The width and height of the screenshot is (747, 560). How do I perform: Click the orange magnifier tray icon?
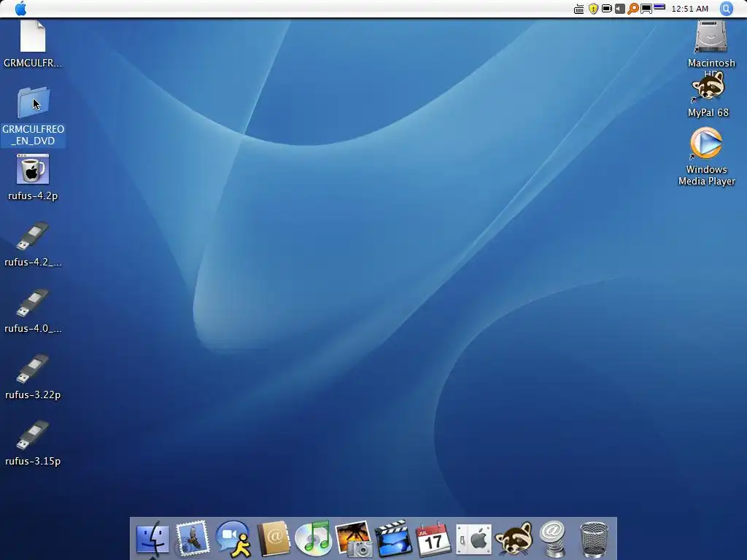tap(632, 9)
